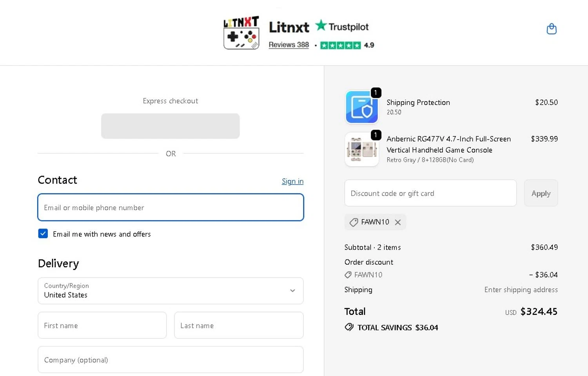Click the Subtotal · 2 items label
The image size is (588, 376).
(x=372, y=247)
